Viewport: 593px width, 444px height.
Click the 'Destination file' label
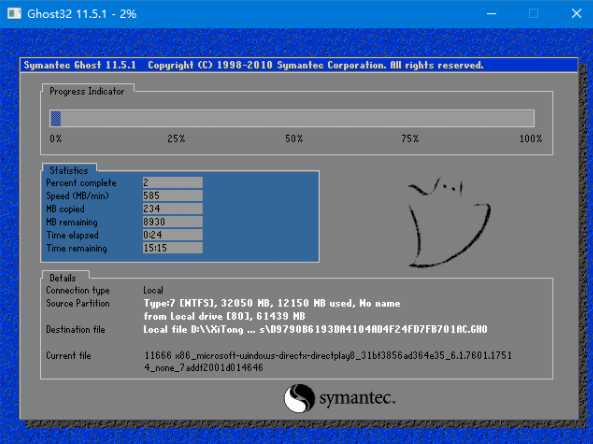coord(75,329)
